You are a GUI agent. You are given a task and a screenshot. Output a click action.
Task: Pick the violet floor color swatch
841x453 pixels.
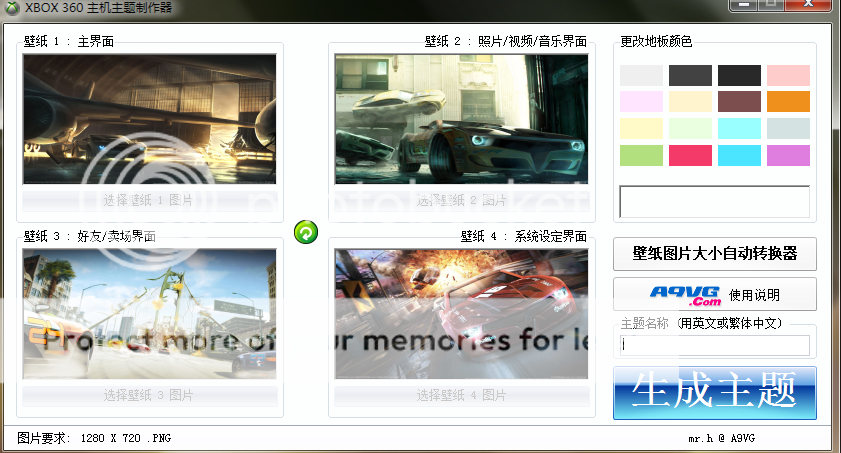788,155
